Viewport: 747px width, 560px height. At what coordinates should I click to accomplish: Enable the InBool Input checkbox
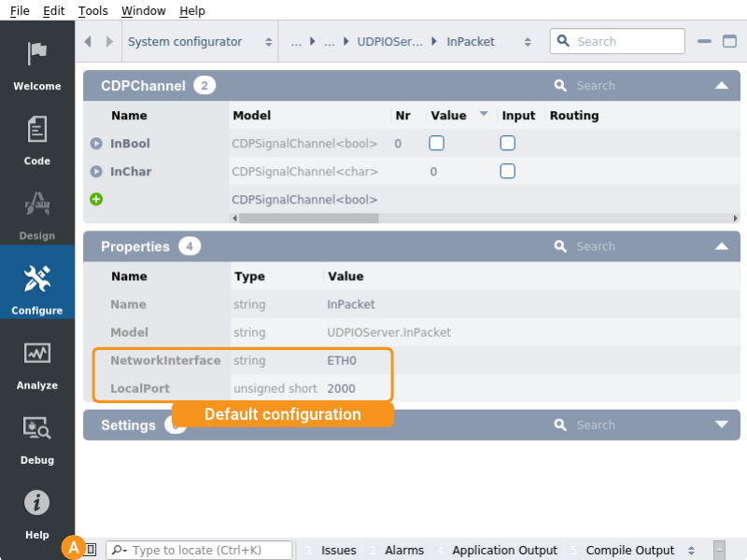507,144
